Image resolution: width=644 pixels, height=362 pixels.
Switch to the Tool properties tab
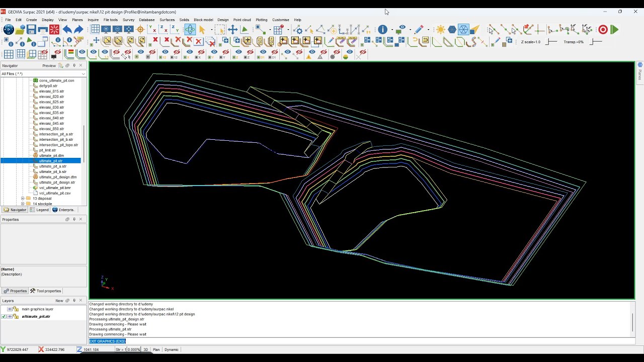click(45, 291)
